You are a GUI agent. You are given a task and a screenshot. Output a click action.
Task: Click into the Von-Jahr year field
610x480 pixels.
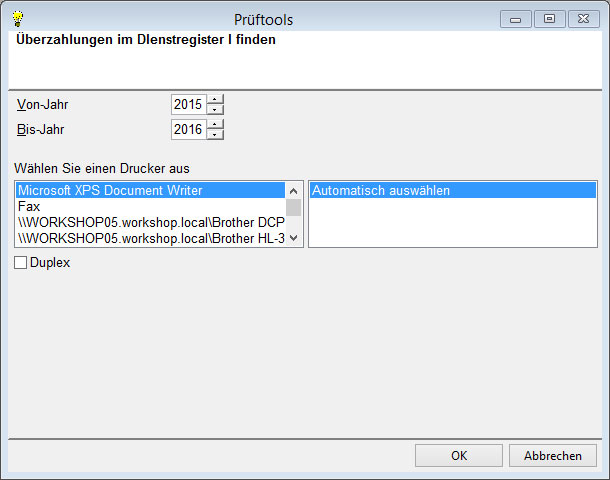[x=188, y=104]
